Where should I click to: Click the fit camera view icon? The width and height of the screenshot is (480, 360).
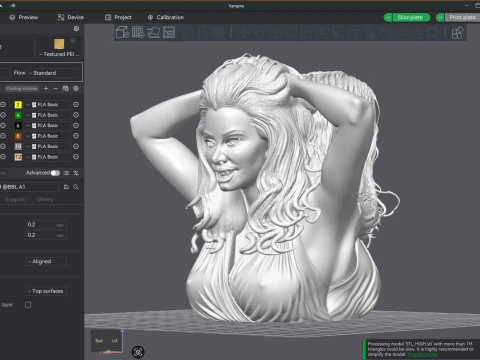(138, 352)
